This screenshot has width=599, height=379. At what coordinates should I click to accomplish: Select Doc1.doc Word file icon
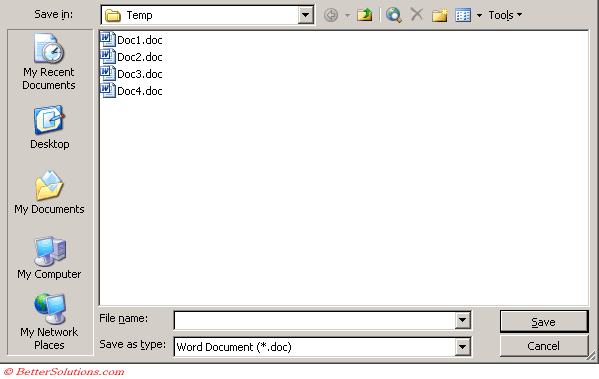[108, 39]
